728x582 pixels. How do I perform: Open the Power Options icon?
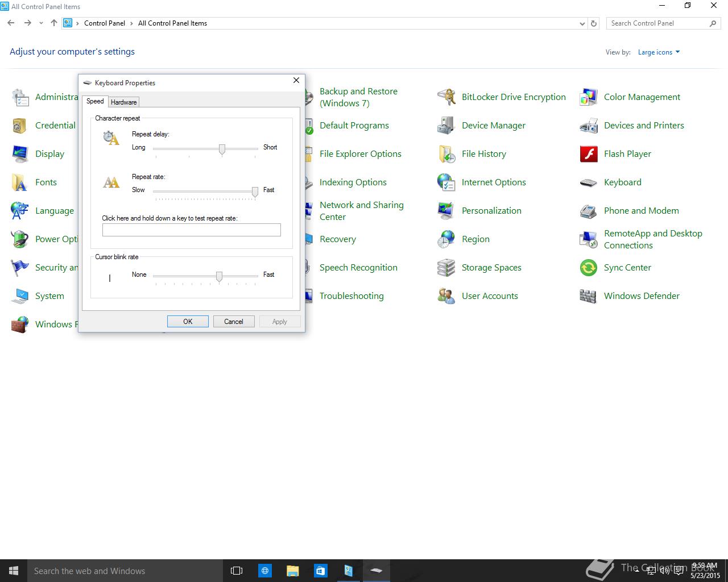click(19, 239)
